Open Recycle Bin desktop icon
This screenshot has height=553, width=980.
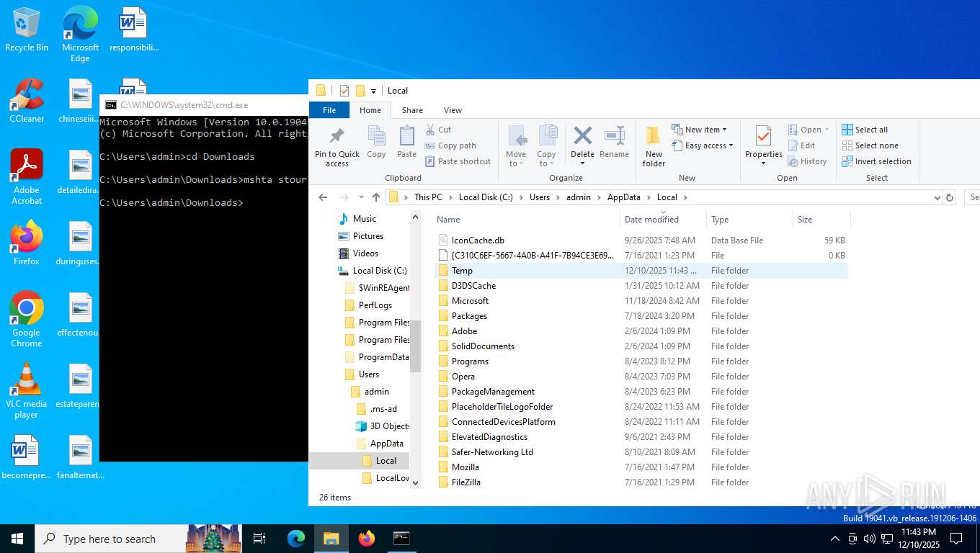(27, 30)
